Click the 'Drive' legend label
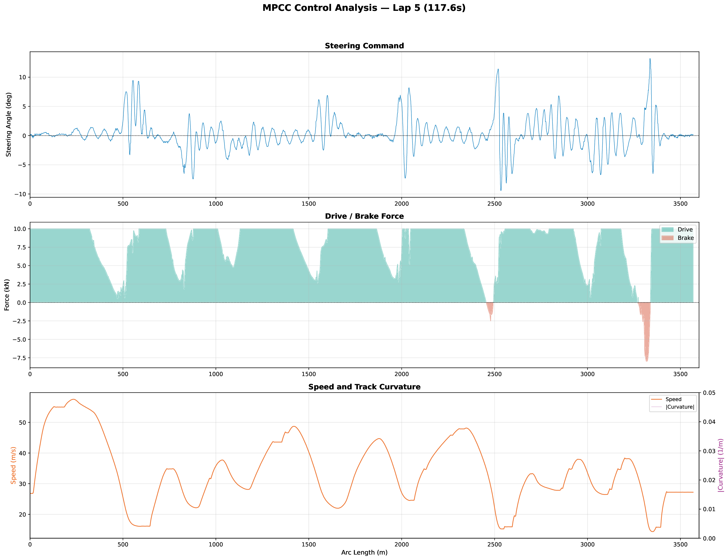 (x=685, y=229)
